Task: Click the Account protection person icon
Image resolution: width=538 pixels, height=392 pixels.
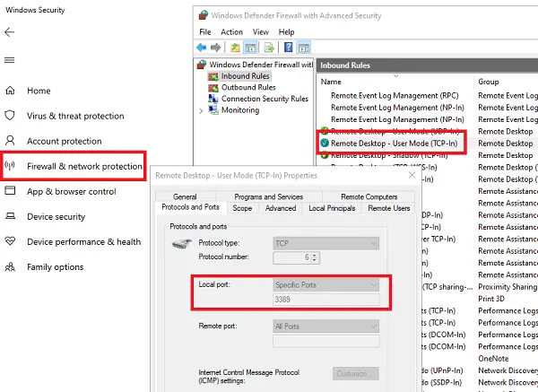Action: point(10,141)
